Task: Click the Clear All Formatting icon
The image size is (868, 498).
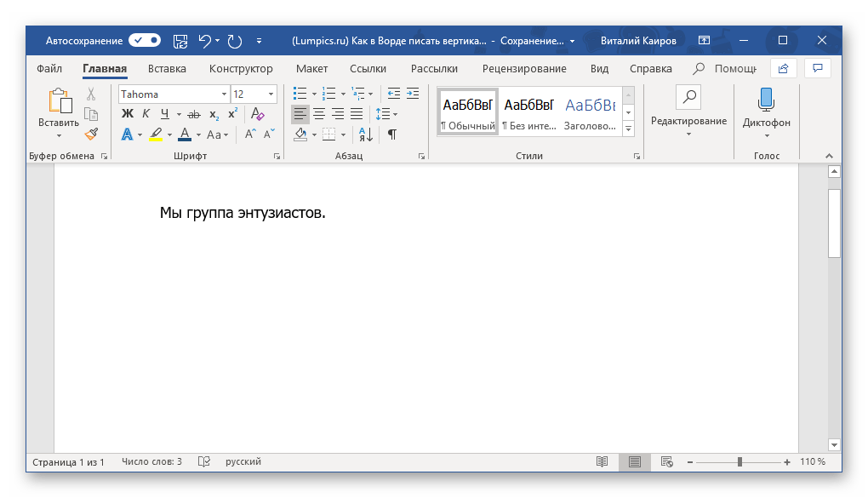Action: [x=258, y=114]
